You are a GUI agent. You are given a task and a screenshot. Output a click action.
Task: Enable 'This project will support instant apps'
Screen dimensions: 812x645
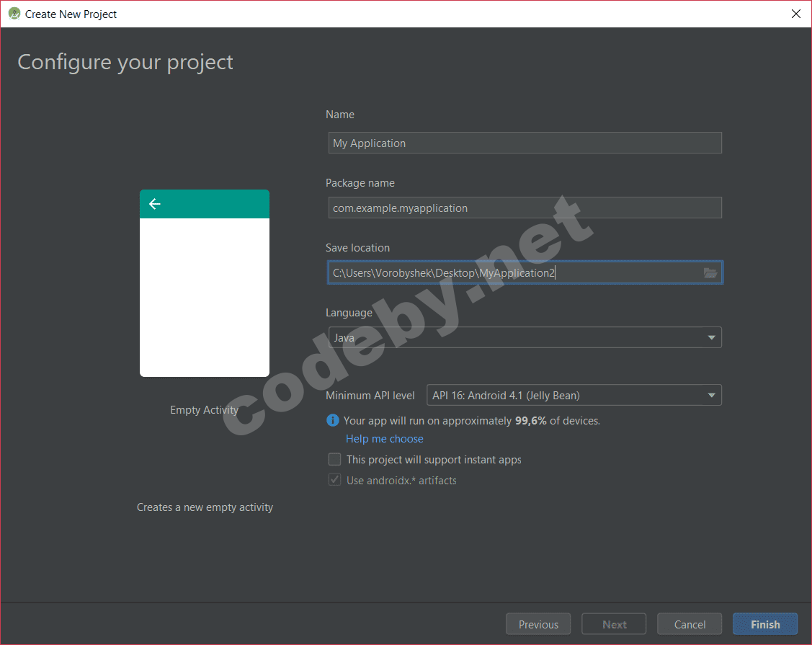click(335, 460)
